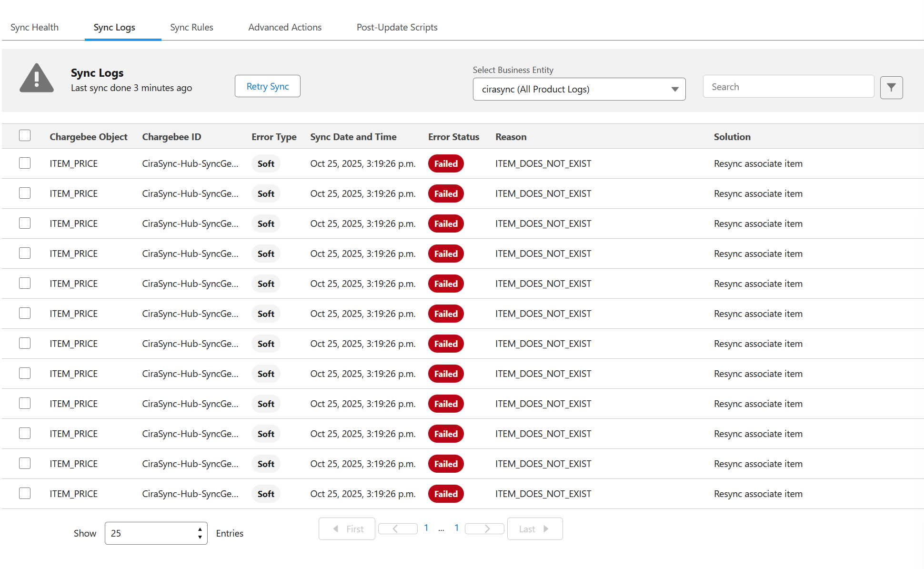Open the Post-Update Scripts tab

tap(397, 27)
